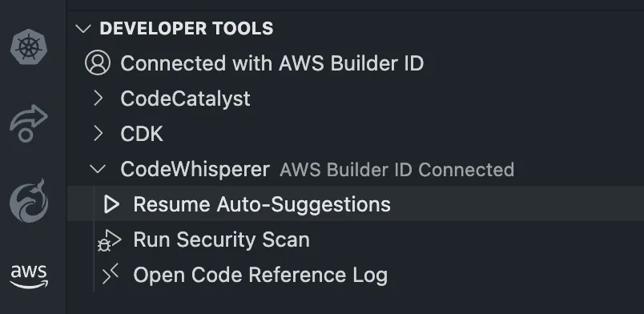Collapse the CodeWhisperer node chevron
644x314 pixels.
(98, 169)
